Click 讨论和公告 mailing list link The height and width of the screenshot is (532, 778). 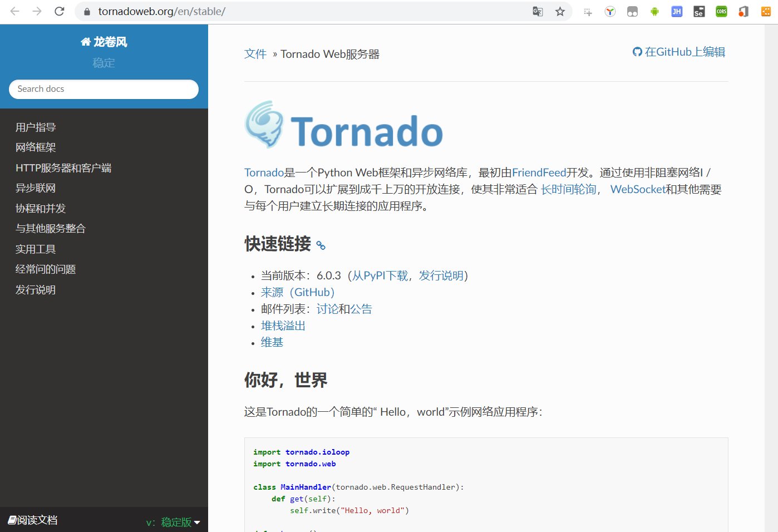coord(344,309)
